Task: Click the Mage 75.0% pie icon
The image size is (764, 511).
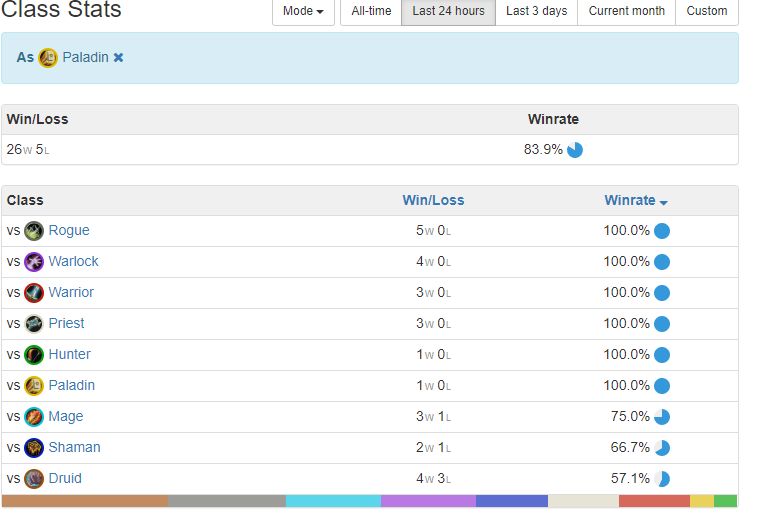Action: click(662, 417)
